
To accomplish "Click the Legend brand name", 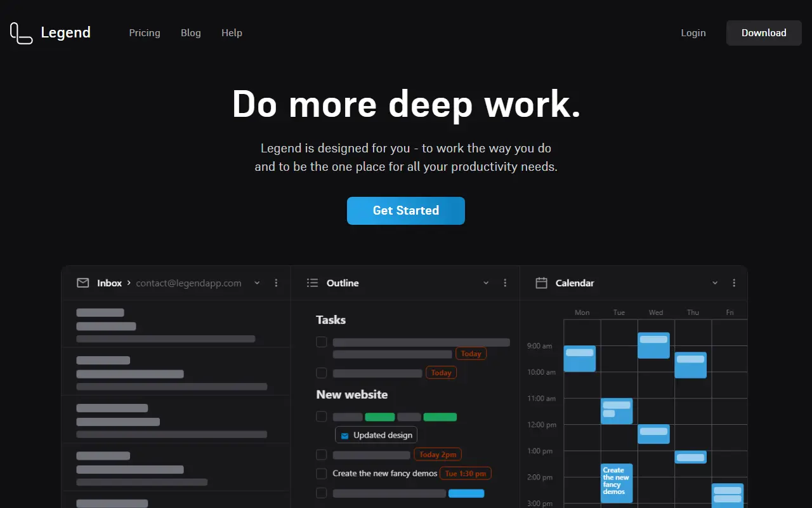I will tap(66, 33).
